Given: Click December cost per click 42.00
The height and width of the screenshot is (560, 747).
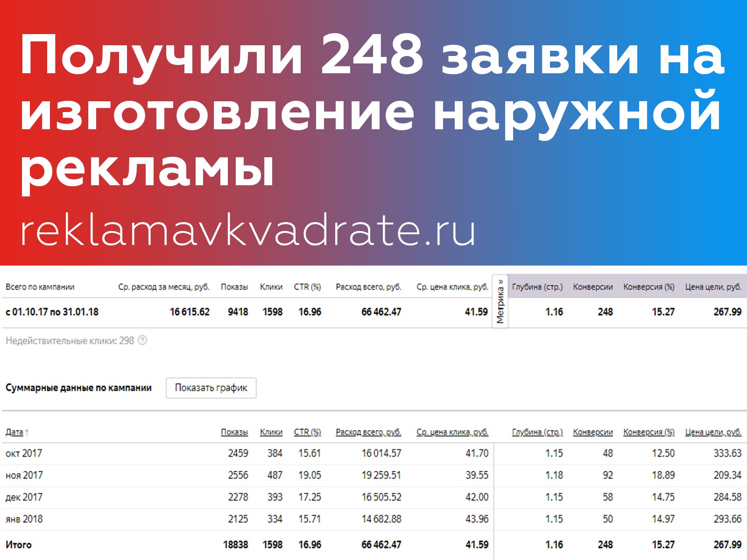Looking at the screenshot, I should click(477, 497).
